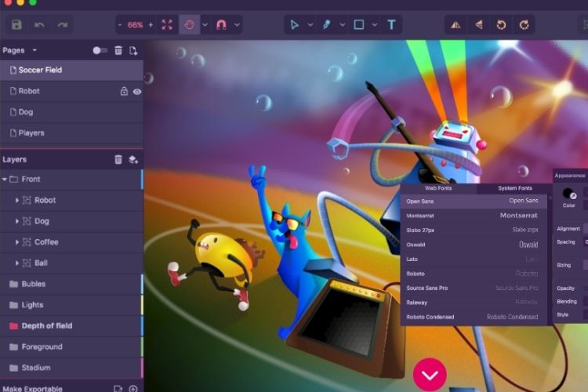The width and height of the screenshot is (588, 392).
Task: Select the Pan hand tool
Action: (x=190, y=25)
